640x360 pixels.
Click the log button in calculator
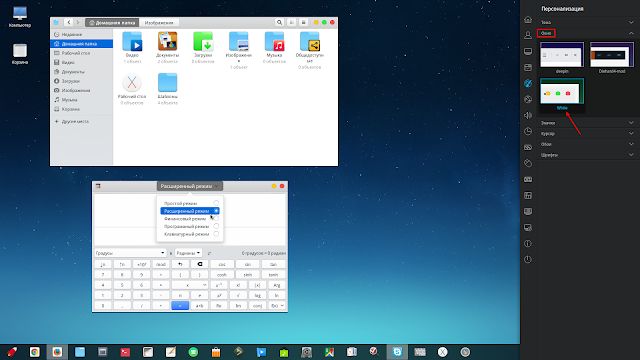coord(258,295)
